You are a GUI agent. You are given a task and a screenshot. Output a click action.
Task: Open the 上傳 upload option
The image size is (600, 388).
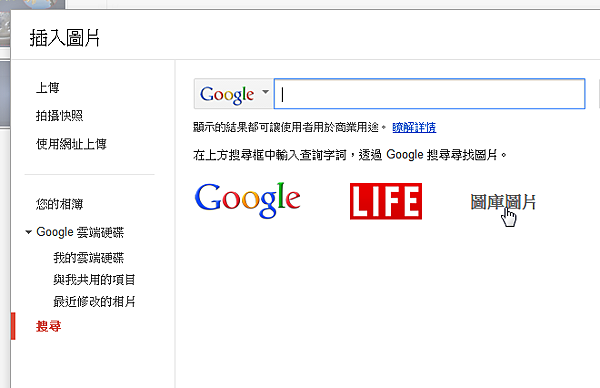pos(47,88)
